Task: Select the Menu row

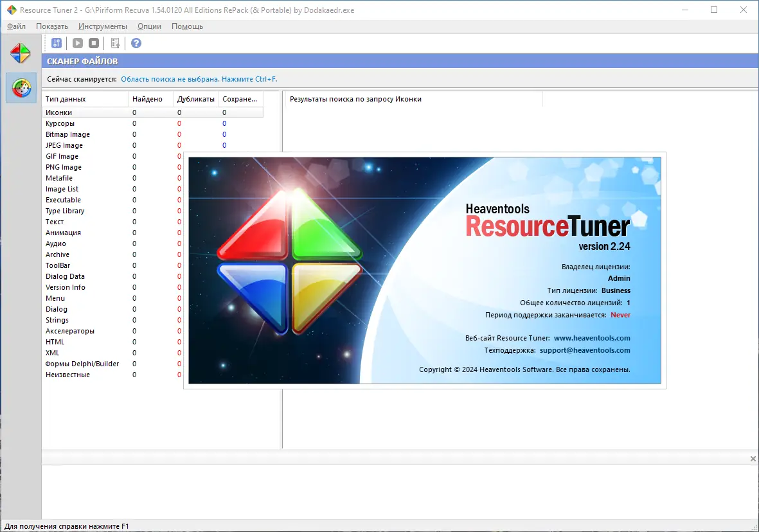Action: point(112,298)
